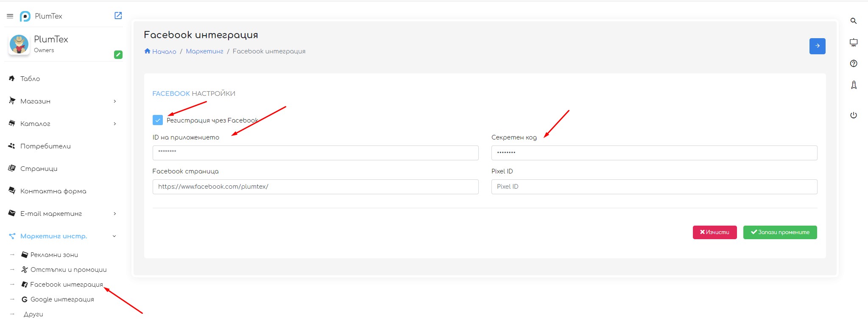Click the Facebook страница URL field
868x324 pixels.
315,187
